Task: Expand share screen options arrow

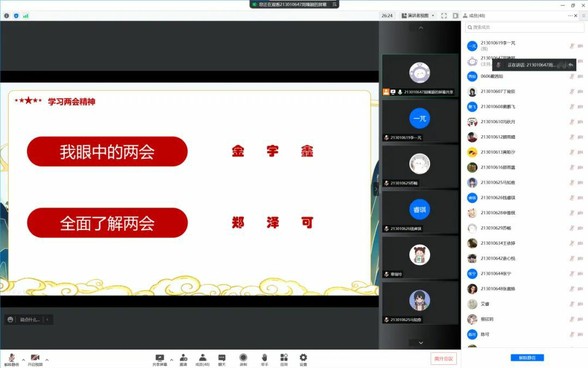Action: click(x=171, y=360)
